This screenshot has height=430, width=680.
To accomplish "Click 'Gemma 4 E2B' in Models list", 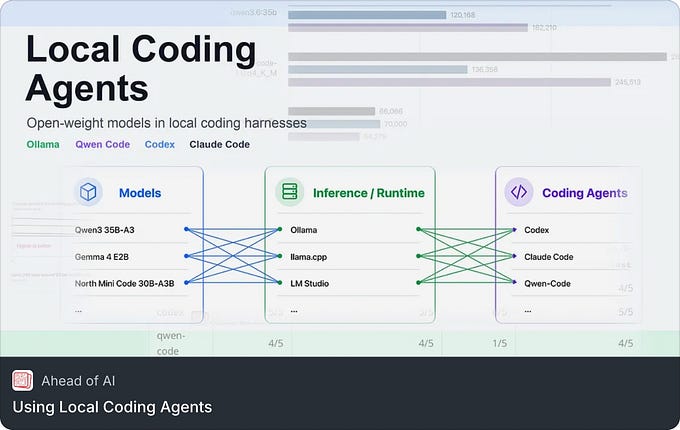I will pyautogui.click(x=101, y=257).
